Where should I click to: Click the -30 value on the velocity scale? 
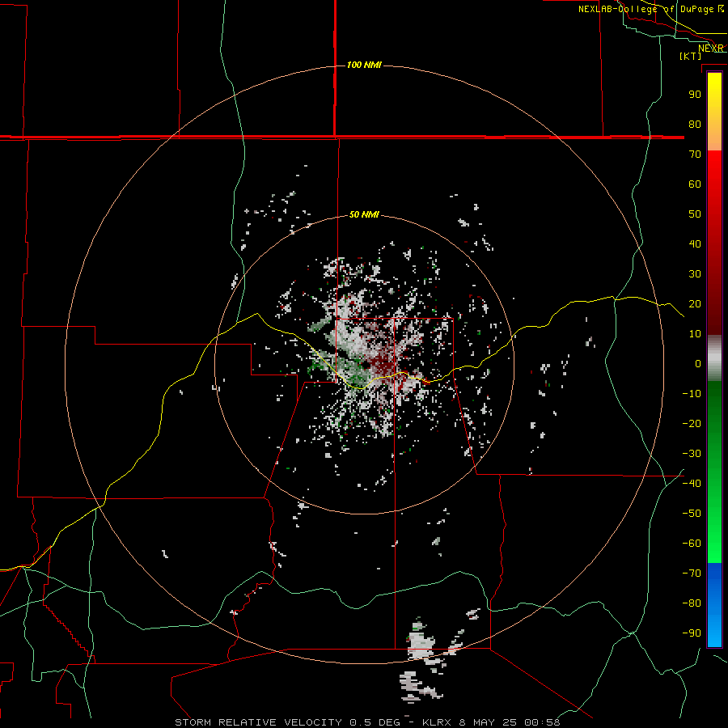pos(692,454)
